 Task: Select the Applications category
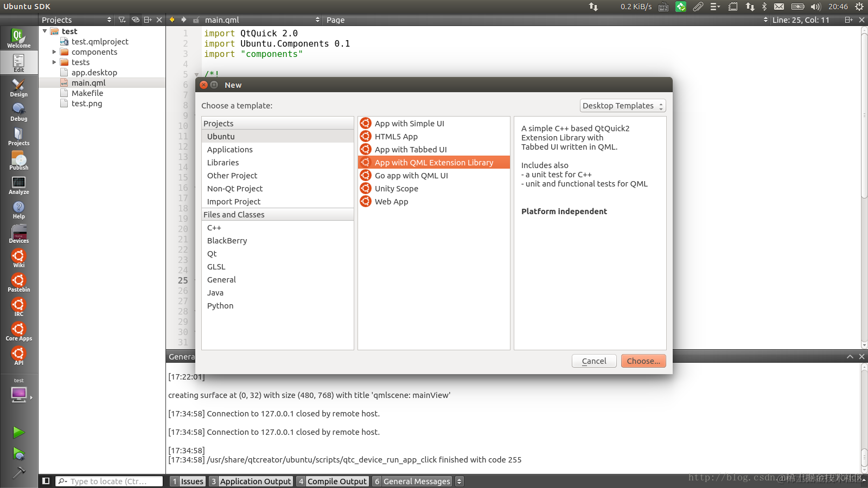tap(278, 150)
